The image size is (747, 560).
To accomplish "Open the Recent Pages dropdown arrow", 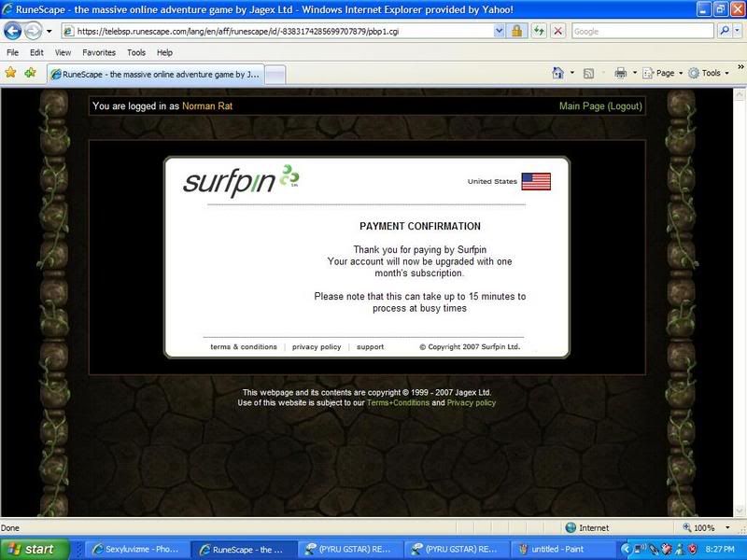I will [49, 32].
